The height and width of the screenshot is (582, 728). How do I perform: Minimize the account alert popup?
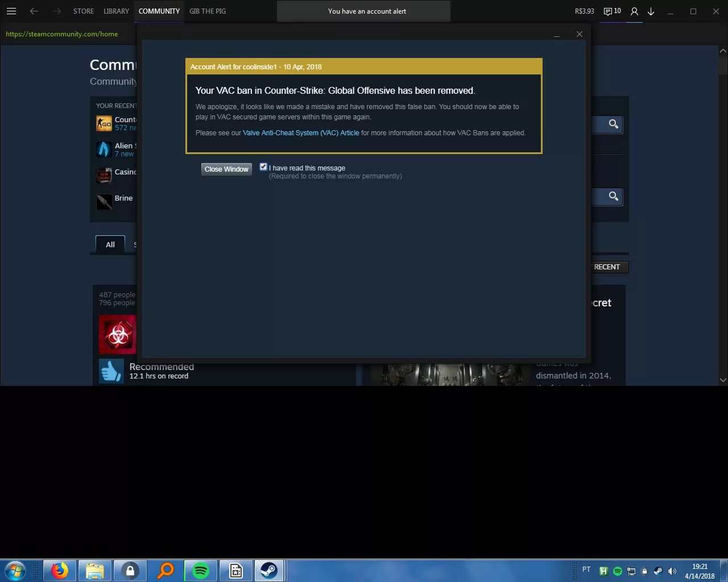click(557, 36)
